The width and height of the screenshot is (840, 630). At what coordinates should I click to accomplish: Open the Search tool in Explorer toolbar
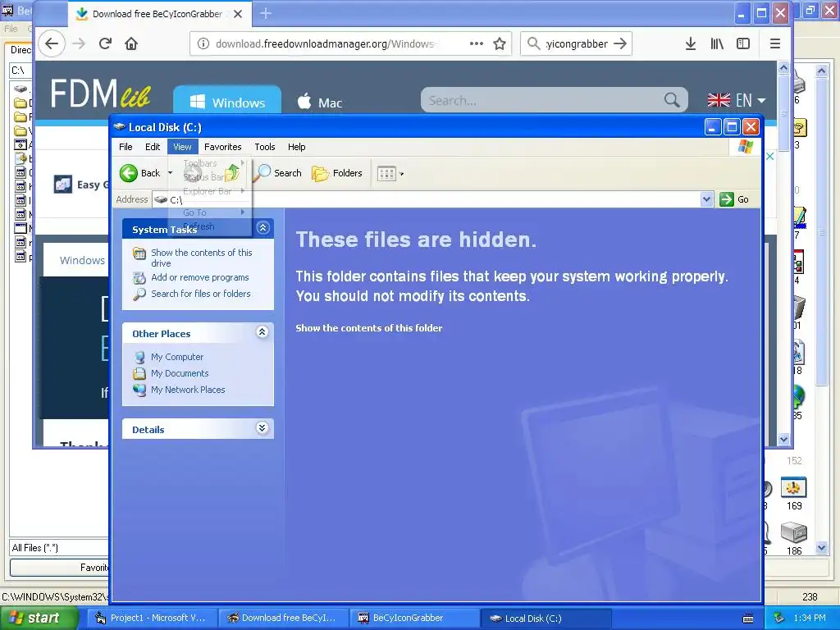tap(278, 173)
